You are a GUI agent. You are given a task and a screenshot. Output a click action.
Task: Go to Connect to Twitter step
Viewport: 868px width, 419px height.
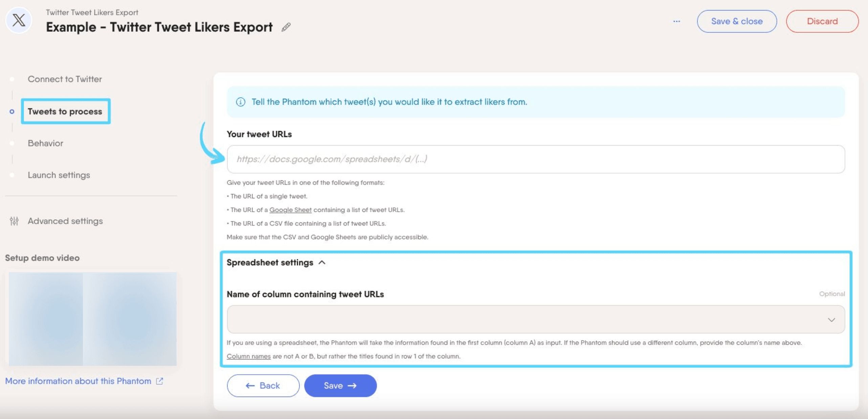coord(65,79)
